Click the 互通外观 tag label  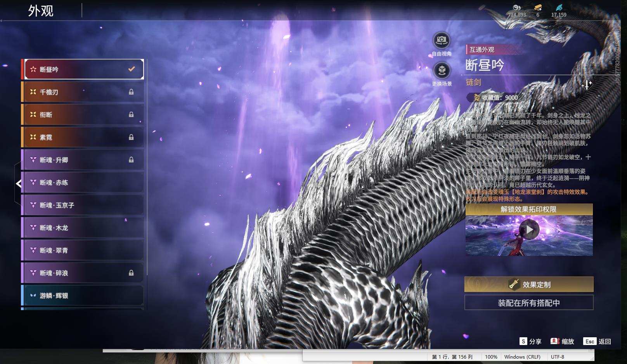pyautogui.click(x=482, y=50)
